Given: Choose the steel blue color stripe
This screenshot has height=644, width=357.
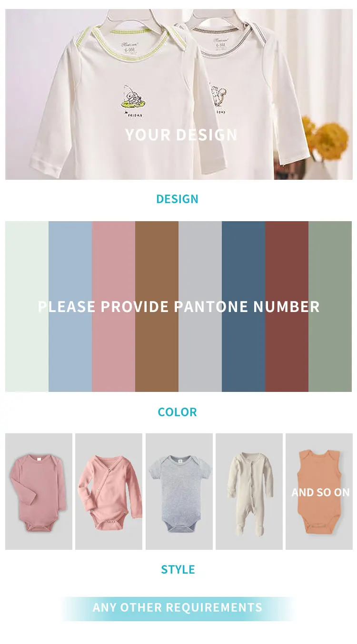Looking at the screenshot, I should coord(243,306).
